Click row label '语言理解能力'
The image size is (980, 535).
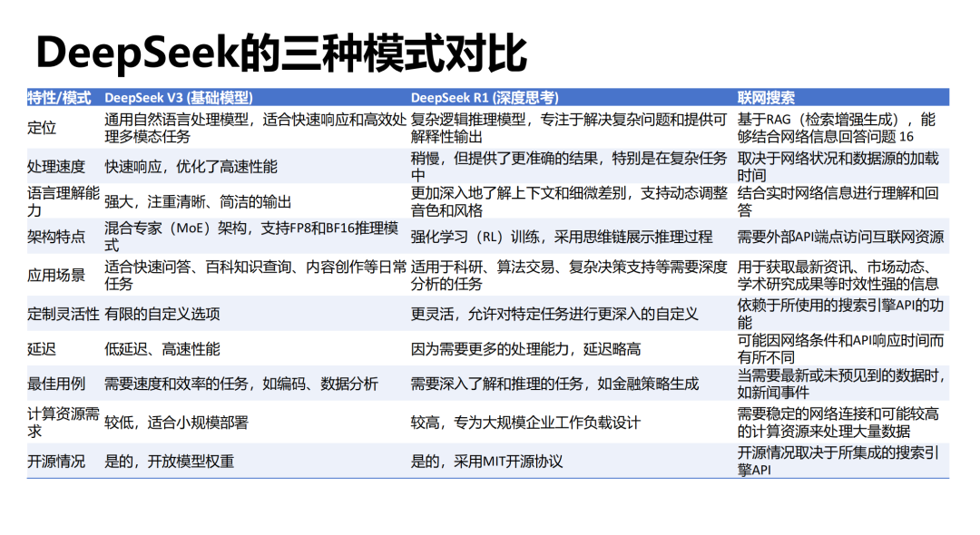(x=64, y=201)
